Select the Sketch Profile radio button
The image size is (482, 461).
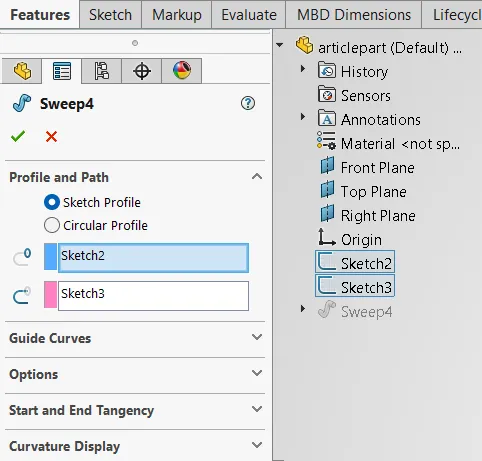pyautogui.click(x=52, y=202)
